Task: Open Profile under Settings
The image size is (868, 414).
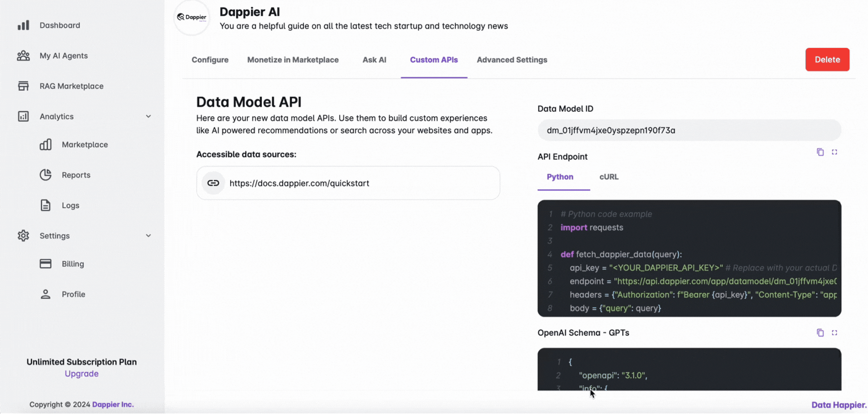Action: point(73,294)
